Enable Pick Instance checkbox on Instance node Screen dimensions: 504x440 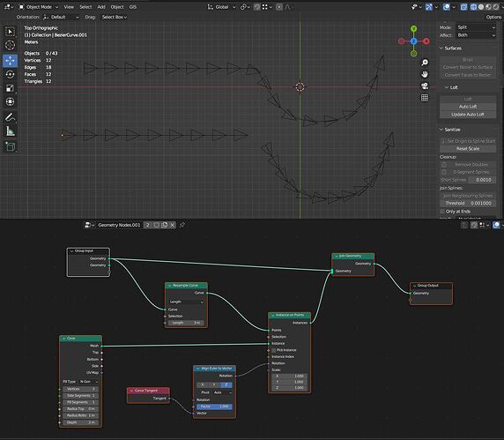(273, 350)
